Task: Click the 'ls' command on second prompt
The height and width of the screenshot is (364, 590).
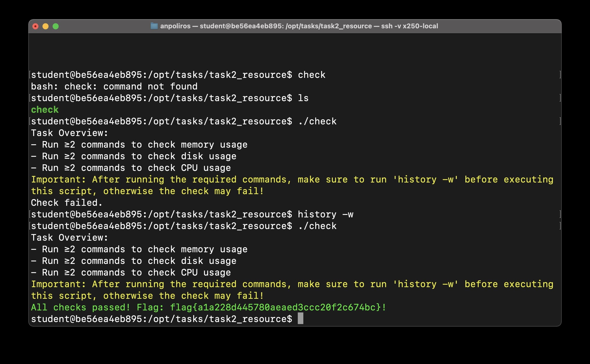Action: (303, 98)
